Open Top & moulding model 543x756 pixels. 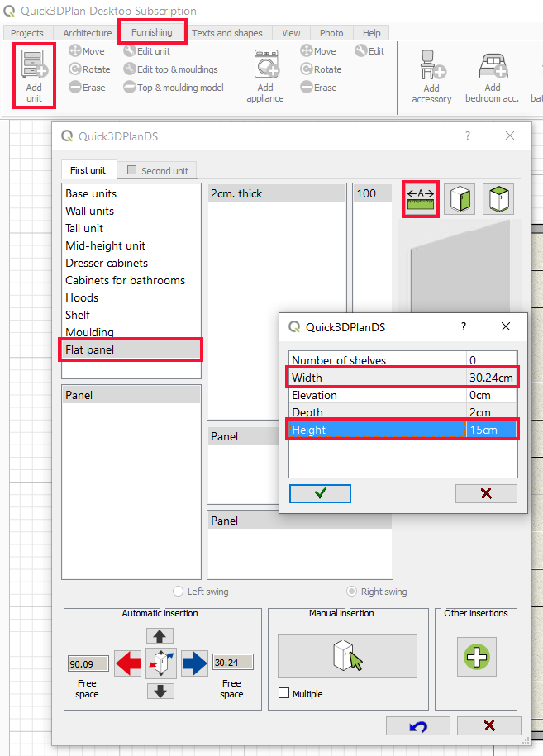[x=174, y=88]
